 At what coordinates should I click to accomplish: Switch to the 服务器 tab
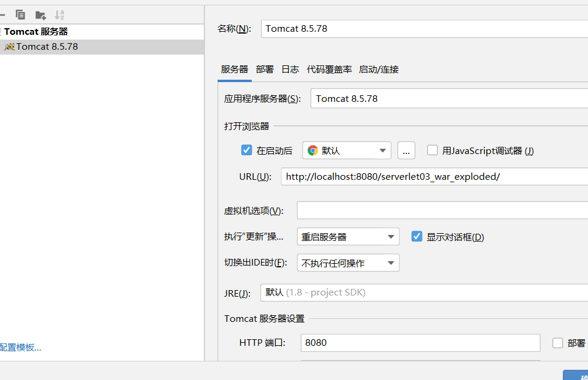(x=234, y=70)
